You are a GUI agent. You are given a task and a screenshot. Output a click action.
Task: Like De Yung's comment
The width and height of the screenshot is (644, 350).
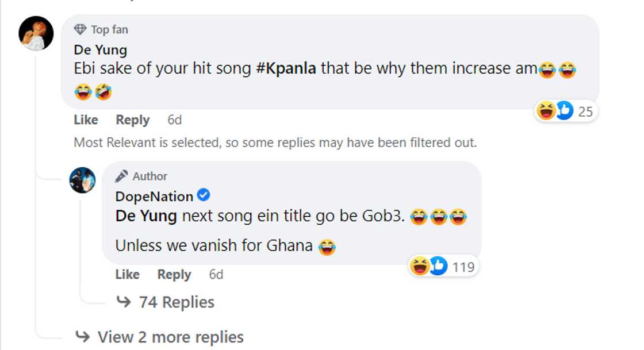click(85, 120)
